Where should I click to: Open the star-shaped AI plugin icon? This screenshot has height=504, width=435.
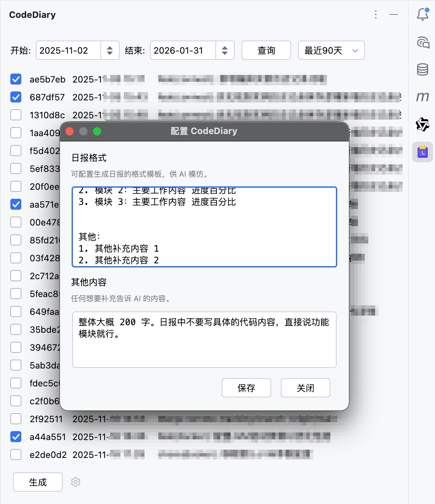click(423, 124)
